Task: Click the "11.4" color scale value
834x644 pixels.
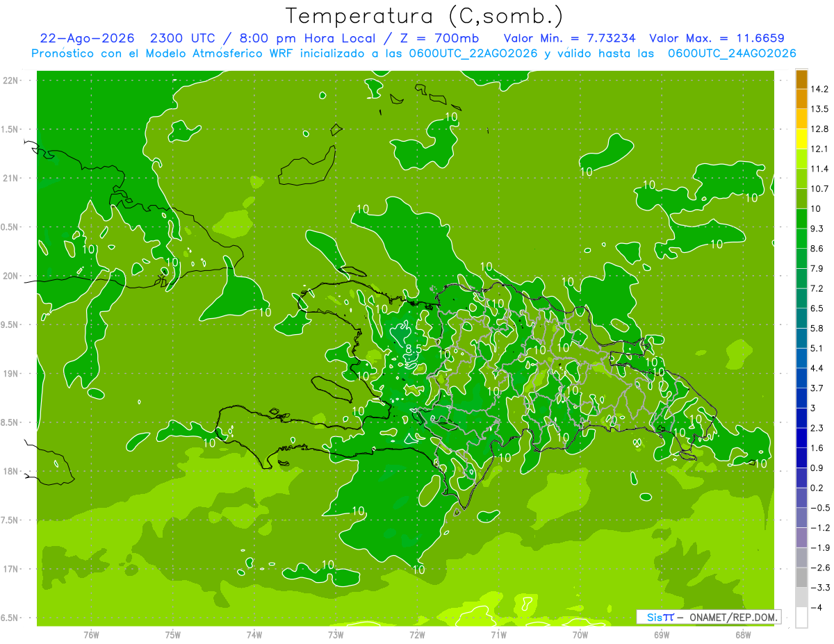Action: (819, 169)
